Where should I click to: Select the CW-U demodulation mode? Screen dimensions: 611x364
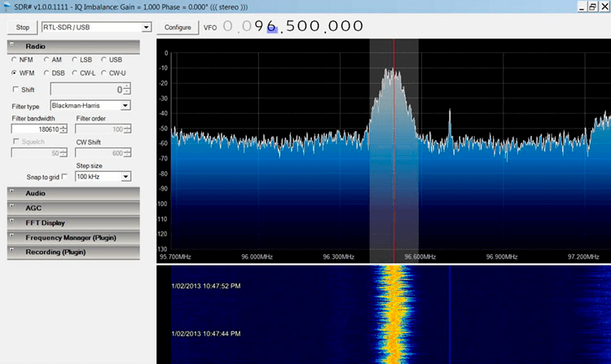(x=103, y=72)
